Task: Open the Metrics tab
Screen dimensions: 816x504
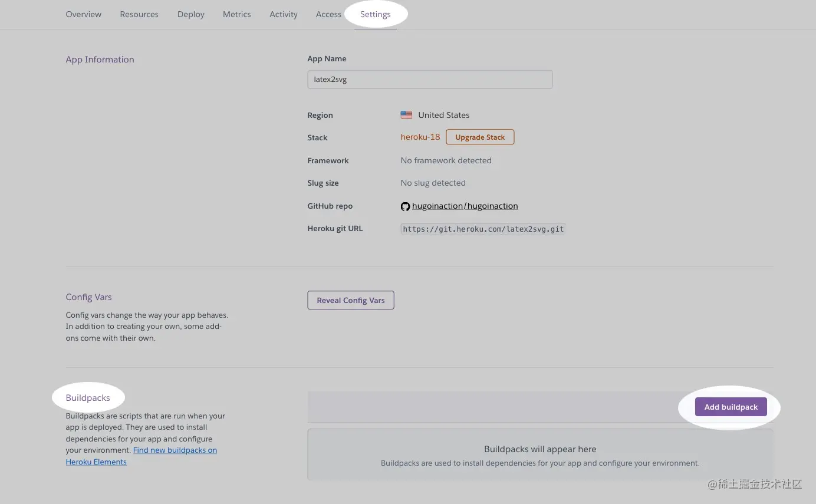Action: [237, 14]
